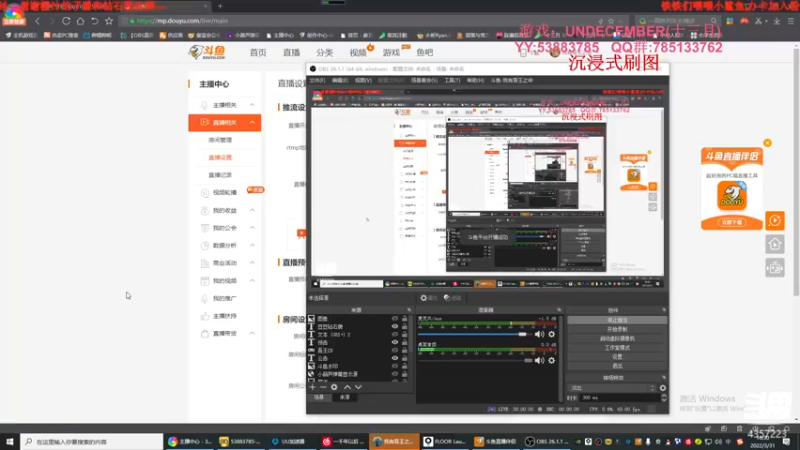Move source down with down arrow

point(358,387)
